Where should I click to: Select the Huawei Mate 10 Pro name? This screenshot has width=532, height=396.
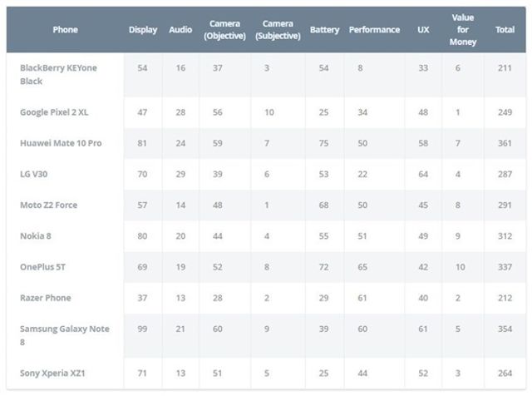tap(62, 143)
